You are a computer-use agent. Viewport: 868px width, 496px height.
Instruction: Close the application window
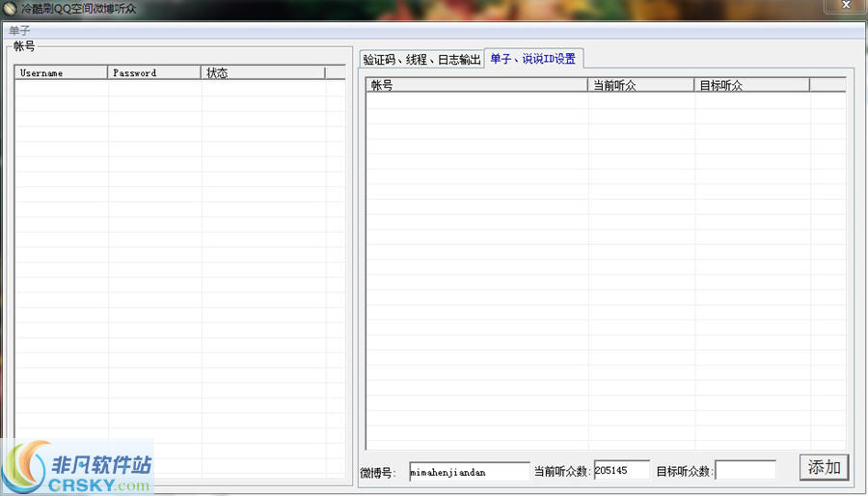[x=846, y=6]
